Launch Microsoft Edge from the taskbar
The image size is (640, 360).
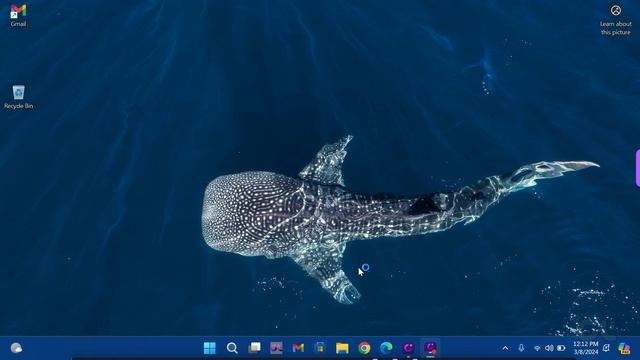pyautogui.click(x=386, y=348)
